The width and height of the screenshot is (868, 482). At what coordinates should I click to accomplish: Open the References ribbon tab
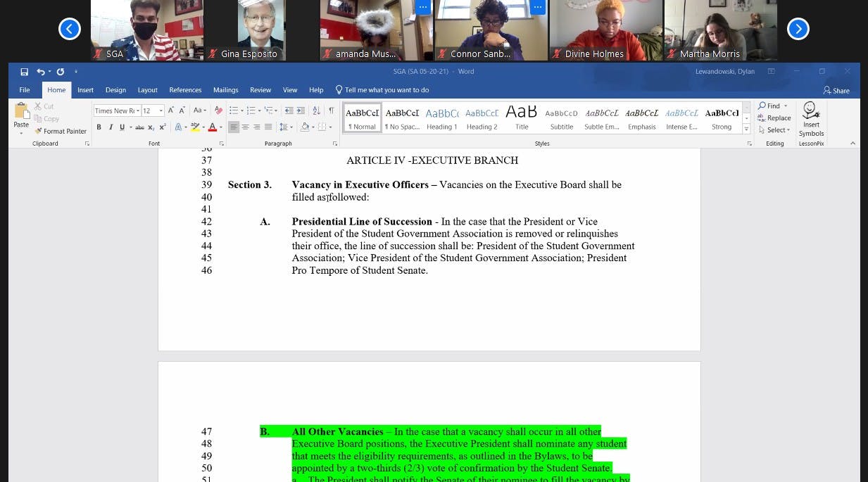(185, 89)
